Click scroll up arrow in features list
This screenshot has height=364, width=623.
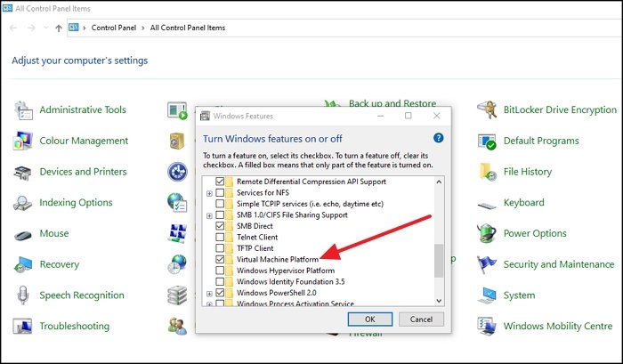pyautogui.click(x=439, y=182)
